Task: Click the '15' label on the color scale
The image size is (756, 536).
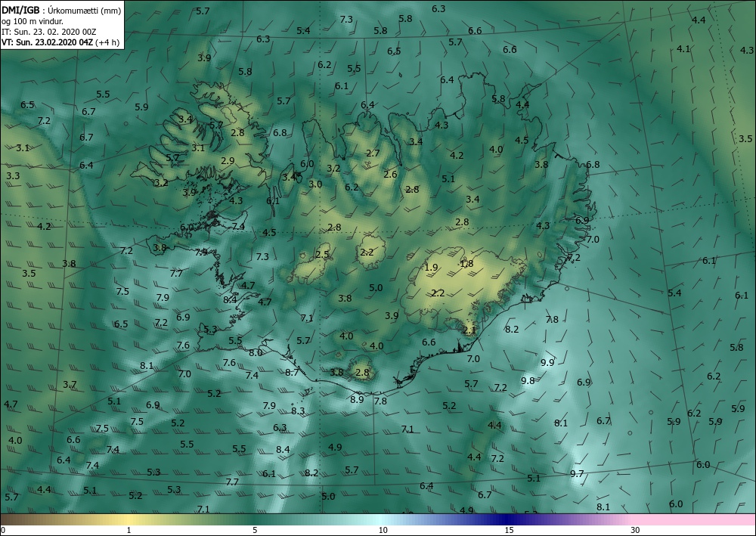Action: coord(509,530)
